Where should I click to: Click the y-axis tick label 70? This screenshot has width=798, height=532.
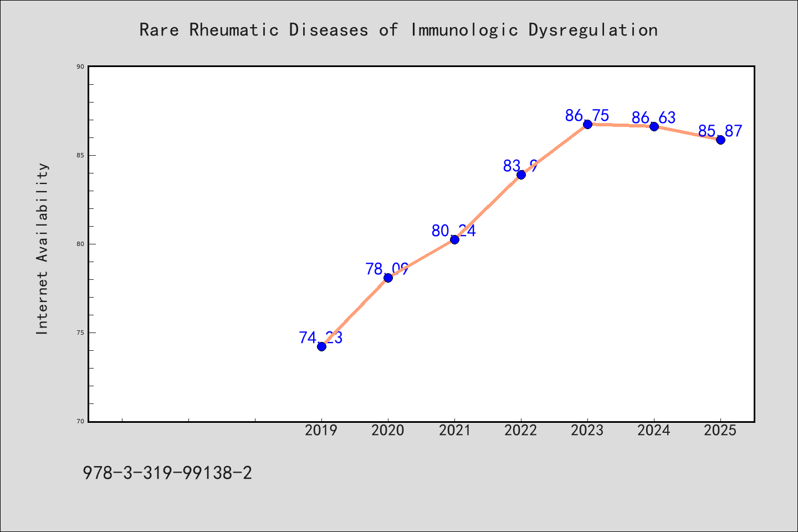tap(80, 421)
